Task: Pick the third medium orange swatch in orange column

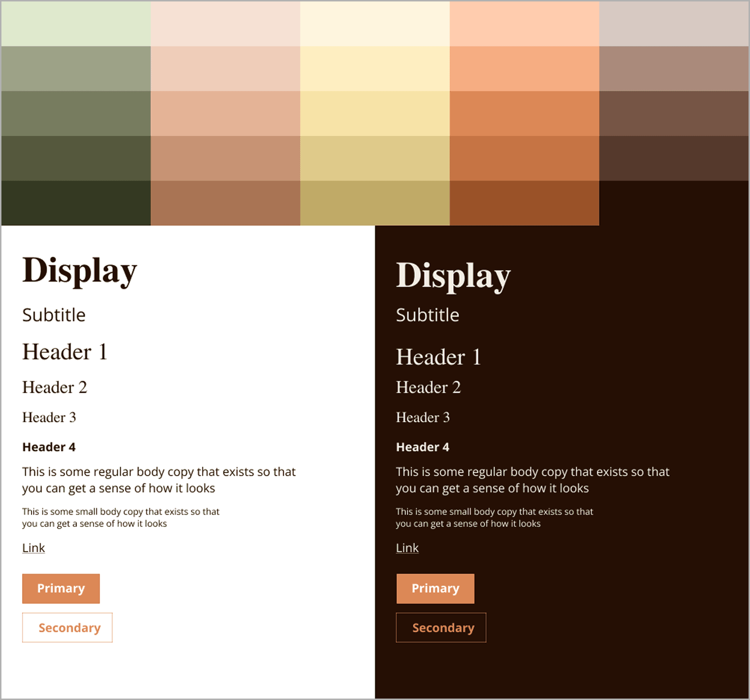Action: 524,114
